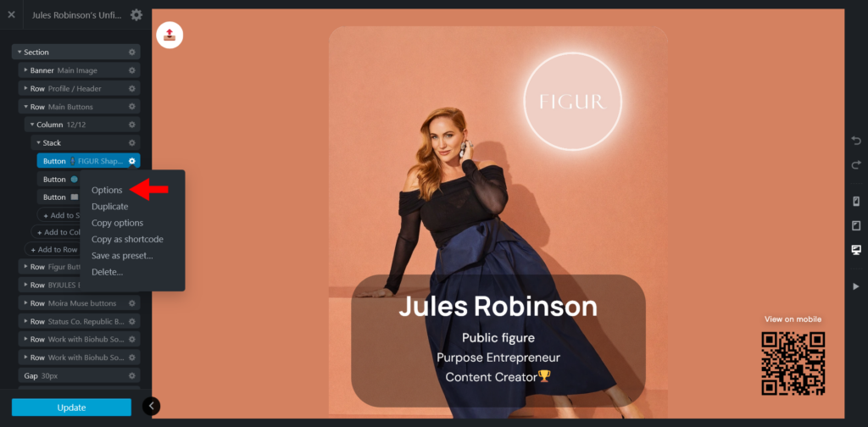Click the red upload icon on canvas
Viewport: 868px width, 427px height.
(x=170, y=36)
